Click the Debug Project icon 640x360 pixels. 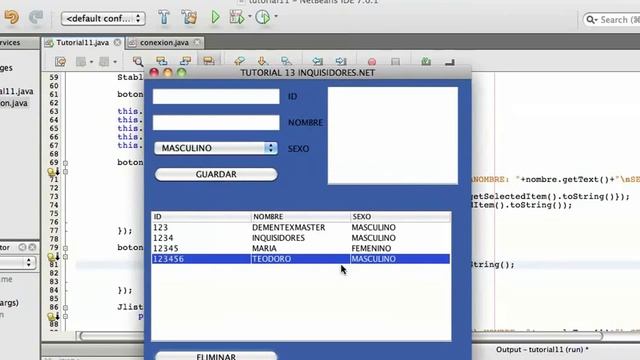tap(236, 17)
